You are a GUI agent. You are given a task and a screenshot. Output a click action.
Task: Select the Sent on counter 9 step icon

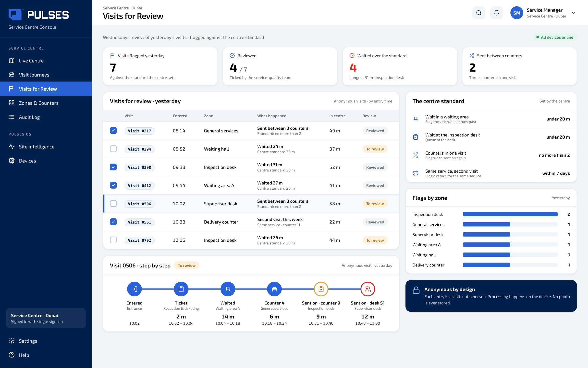(321, 289)
